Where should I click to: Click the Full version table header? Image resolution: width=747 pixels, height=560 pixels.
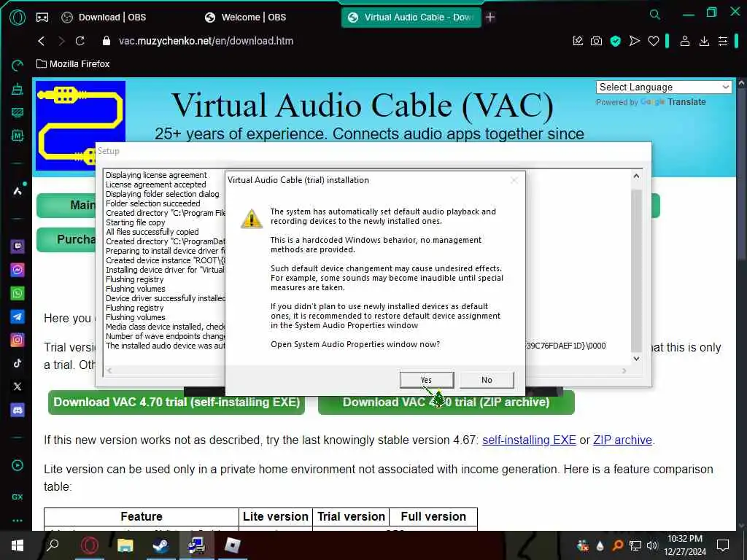coord(433,517)
